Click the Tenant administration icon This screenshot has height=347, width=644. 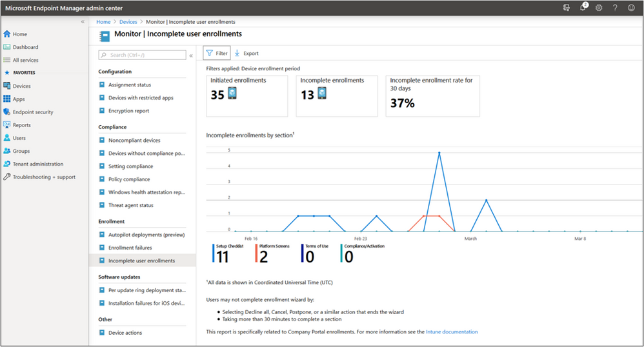pos(6,164)
